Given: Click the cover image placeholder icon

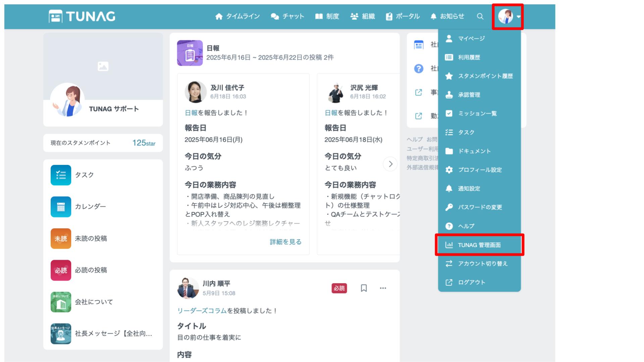Looking at the screenshot, I should click(x=103, y=66).
